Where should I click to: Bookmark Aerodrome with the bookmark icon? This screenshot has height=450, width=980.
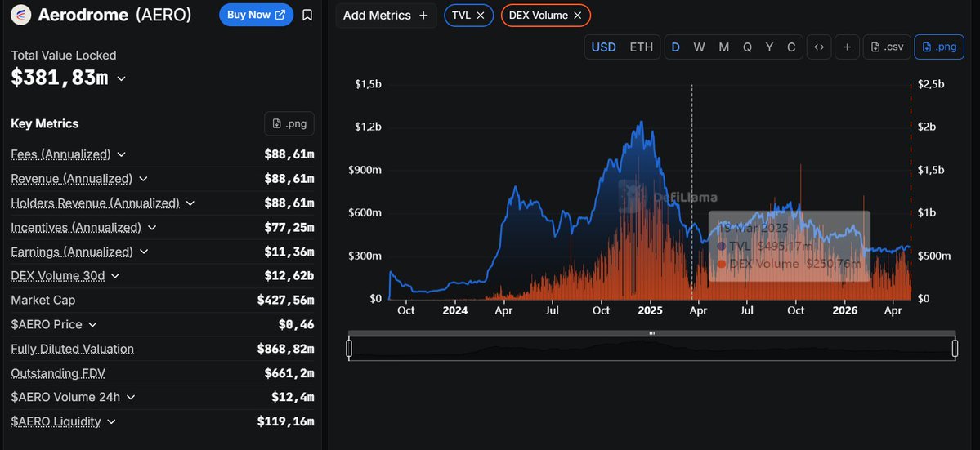(x=307, y=15)
